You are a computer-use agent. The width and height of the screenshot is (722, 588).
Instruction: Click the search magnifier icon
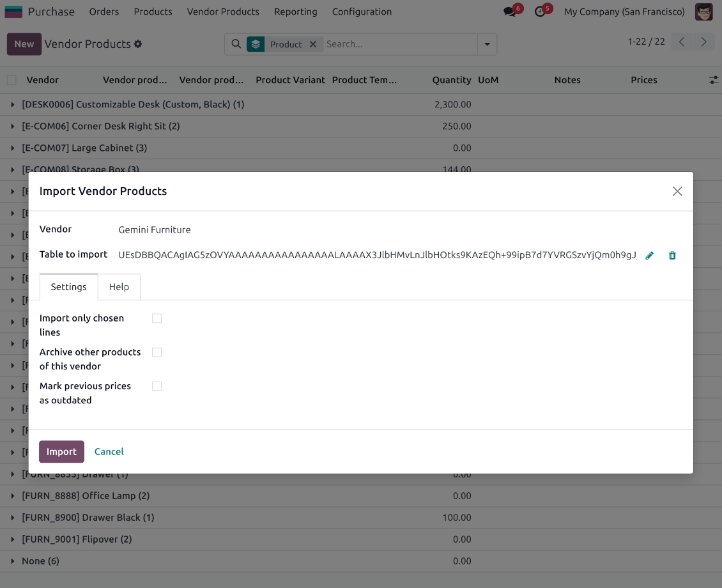[x=236, y=44]
